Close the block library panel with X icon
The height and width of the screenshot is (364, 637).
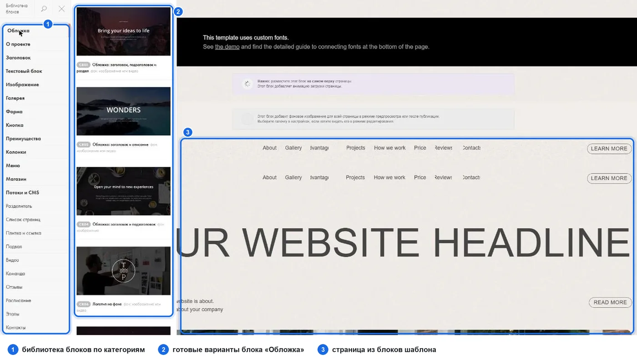pyautogui.click(x=62, y=9)
